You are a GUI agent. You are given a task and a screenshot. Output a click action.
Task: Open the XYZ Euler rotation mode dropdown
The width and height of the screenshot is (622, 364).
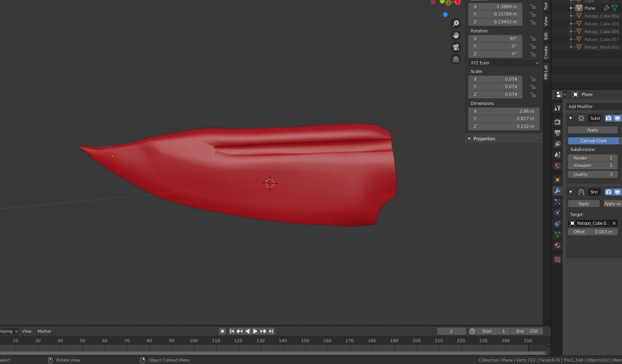click(504, 63)
